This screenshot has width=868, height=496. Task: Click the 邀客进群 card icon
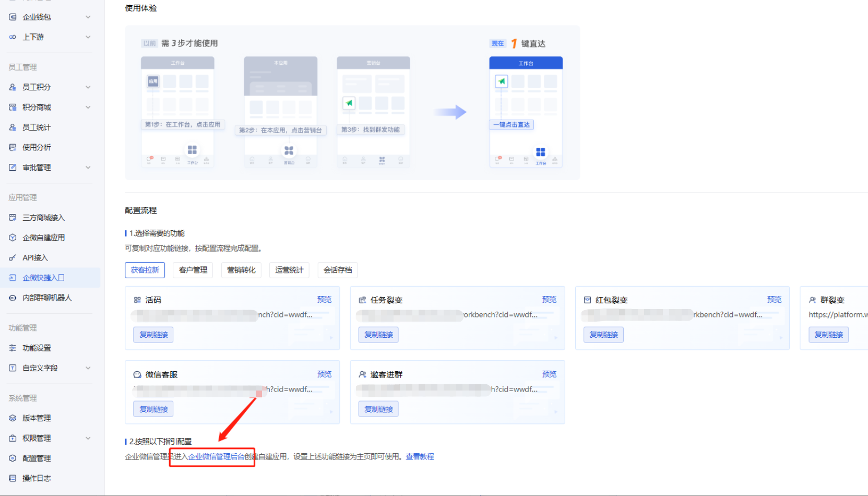pos(362,375)
